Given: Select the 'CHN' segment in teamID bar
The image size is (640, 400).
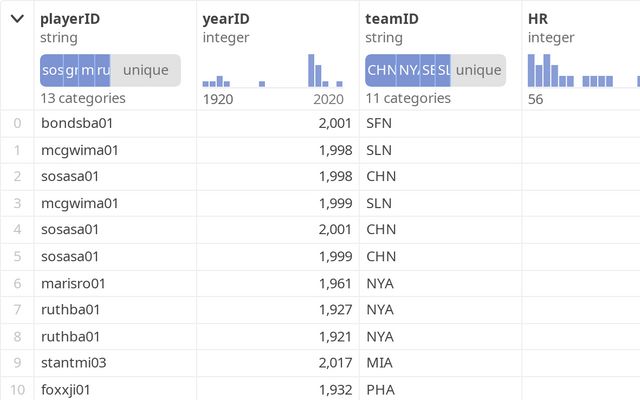Looking at the screenshot, I should (x=381, y=70).
